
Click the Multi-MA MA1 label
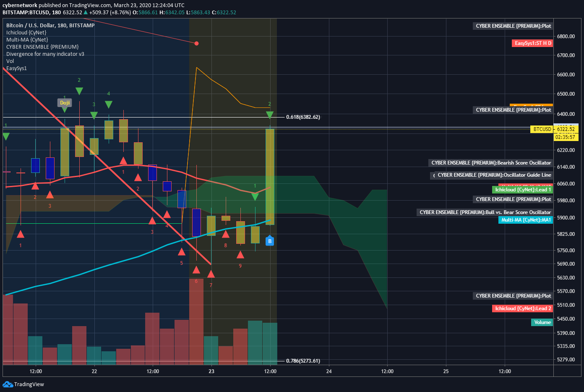coord(526,220)
